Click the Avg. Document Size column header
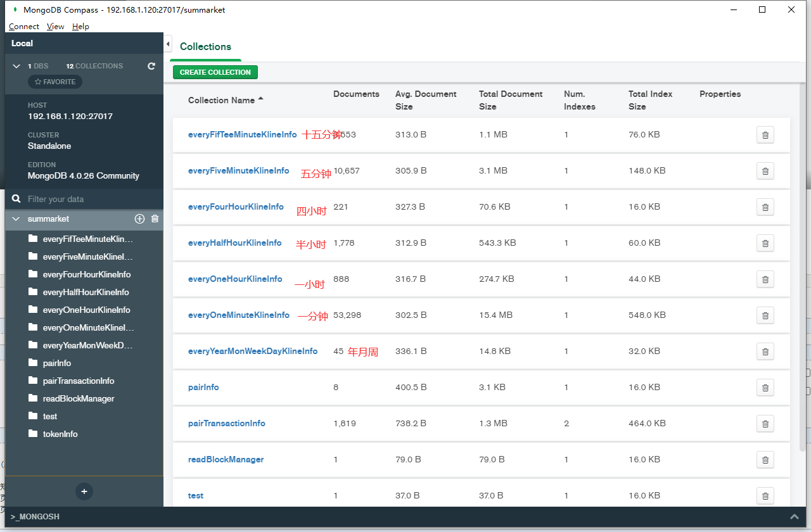The width and height of the screenshot is (811, 532). click(426, 100)
